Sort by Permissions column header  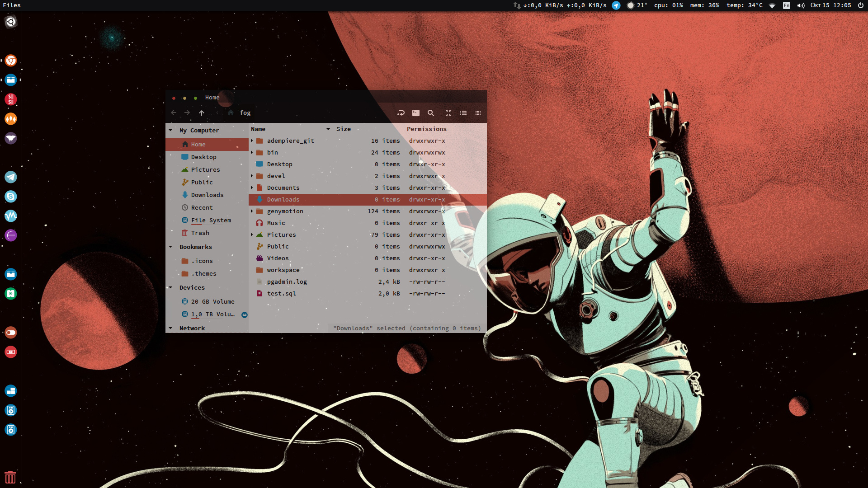click(426, 129)
